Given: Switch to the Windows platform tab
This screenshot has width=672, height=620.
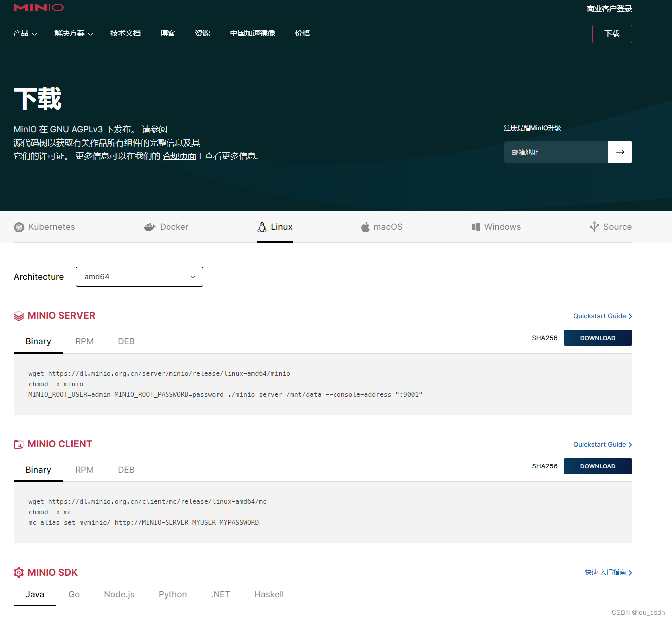Looking at the screenshot, I should 496,227.
